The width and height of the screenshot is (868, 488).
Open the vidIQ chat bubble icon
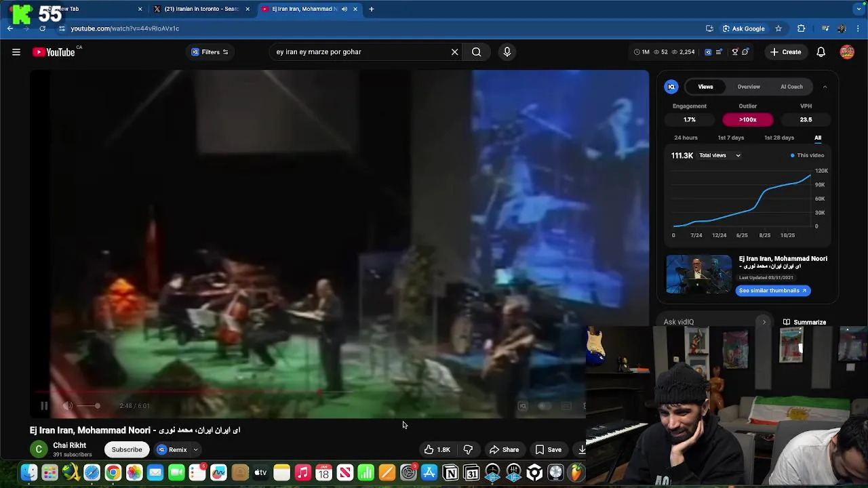coord(746,52)
